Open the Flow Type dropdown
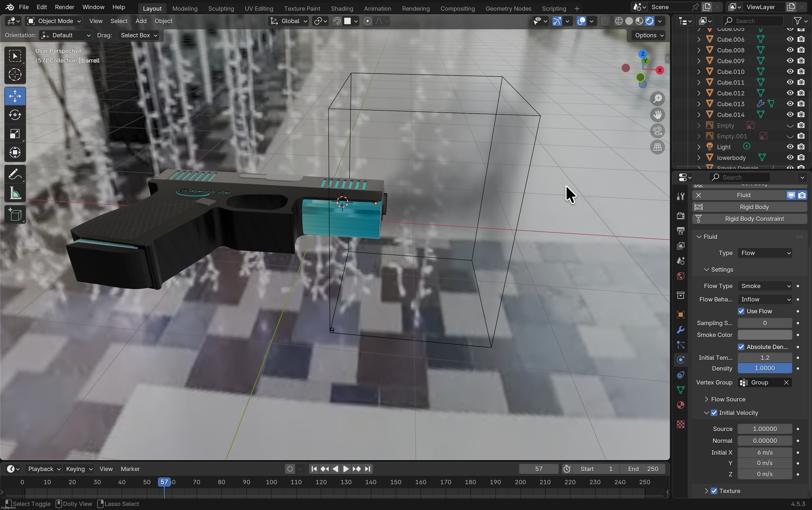The width and height of the screenshot is (812, 510). pyautogui.click(x=764, y=286)
